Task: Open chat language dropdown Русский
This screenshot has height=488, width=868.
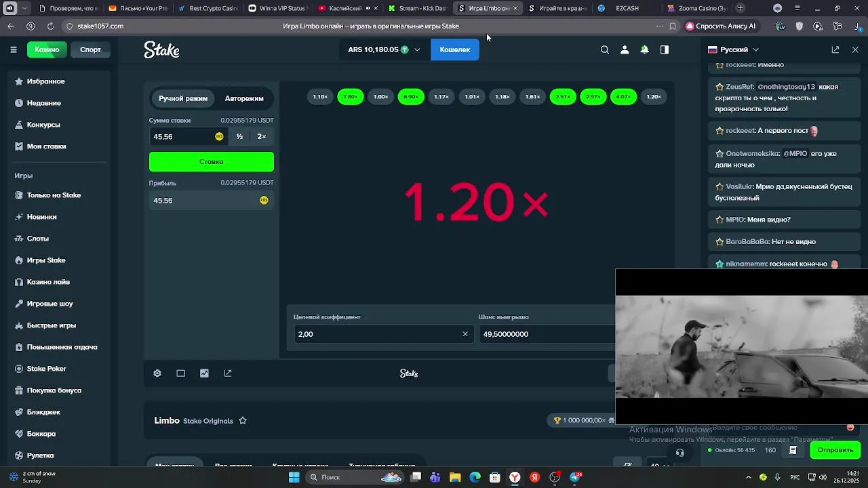Action: click(734, 49)
